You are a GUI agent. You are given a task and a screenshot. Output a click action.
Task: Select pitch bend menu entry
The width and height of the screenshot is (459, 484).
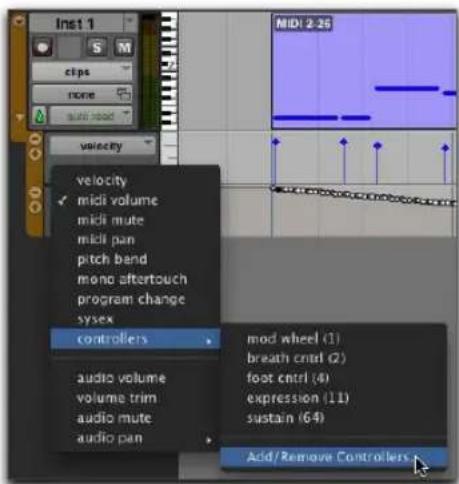(x=135, y=259)
